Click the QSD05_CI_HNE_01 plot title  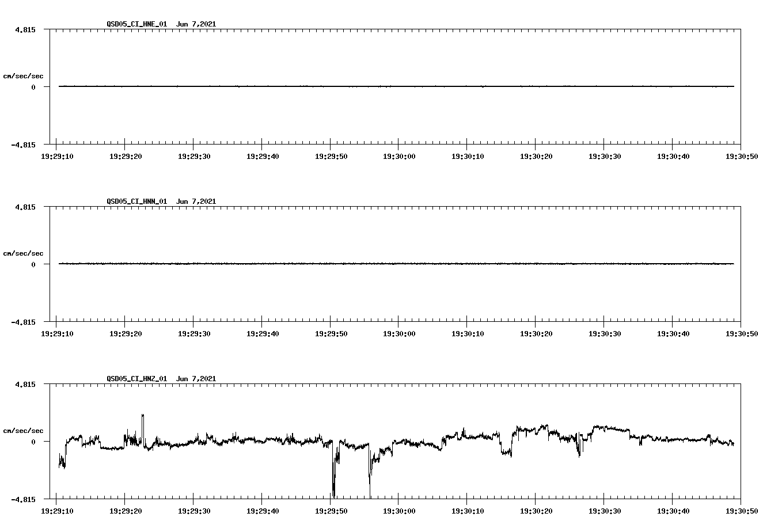pyautogui.click(x=161, y=24)
